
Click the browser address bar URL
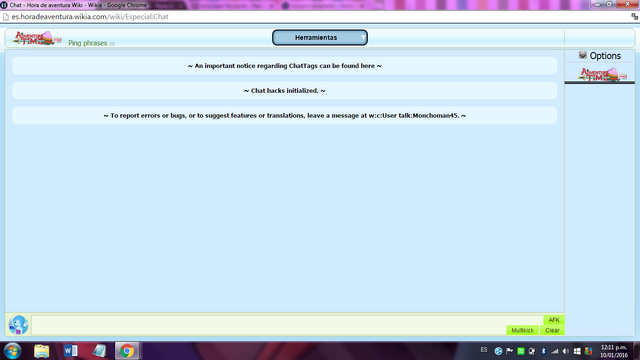[90, 17]
